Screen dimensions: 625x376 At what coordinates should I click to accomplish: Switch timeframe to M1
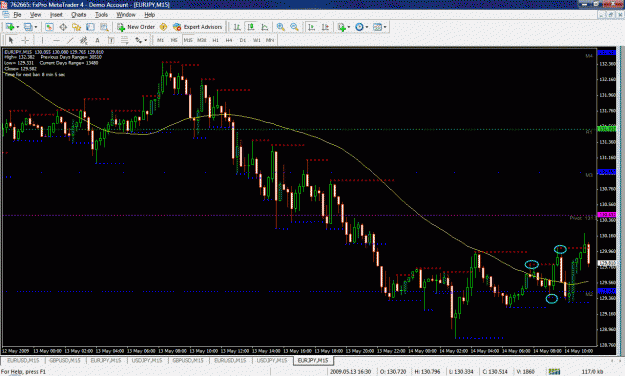click(x=160, y=40)
